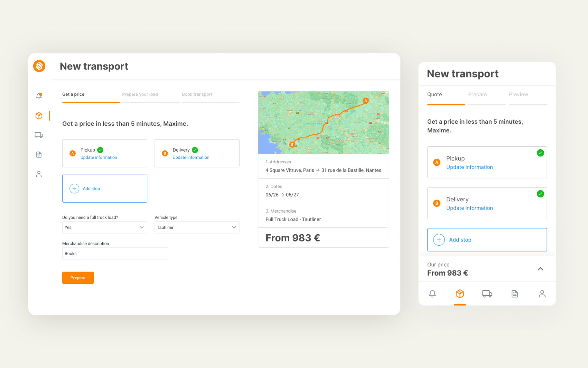
Task: Open documents icon in left sidebar
Action: (x=39, y=155)
